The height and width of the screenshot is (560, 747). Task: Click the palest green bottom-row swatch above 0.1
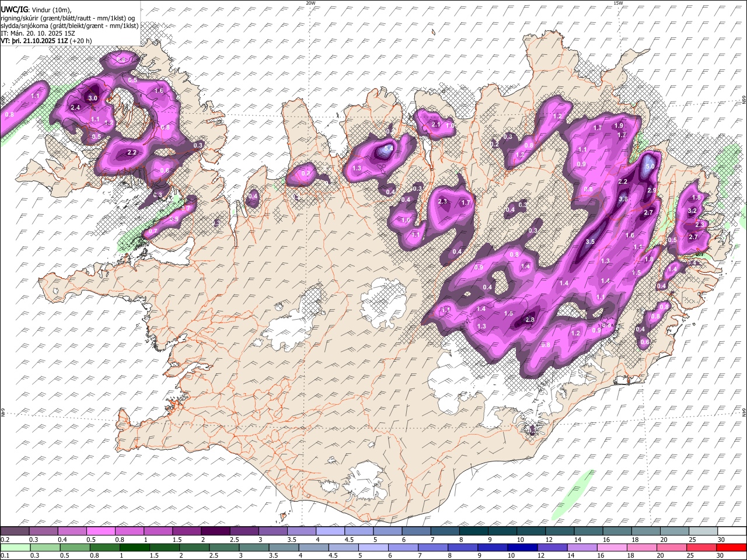pos(15,547)
